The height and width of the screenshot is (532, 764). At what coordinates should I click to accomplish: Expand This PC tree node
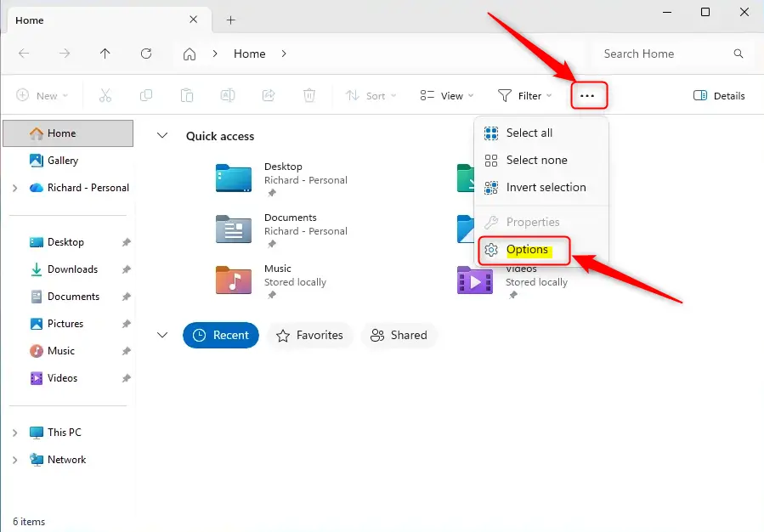tap(14, 433)
